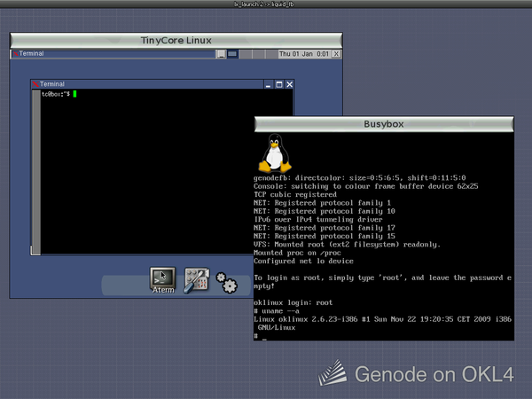Viewport: 532px width, 399px height.
Task: Close the inner Terminal window
Action: coord(289,84)
